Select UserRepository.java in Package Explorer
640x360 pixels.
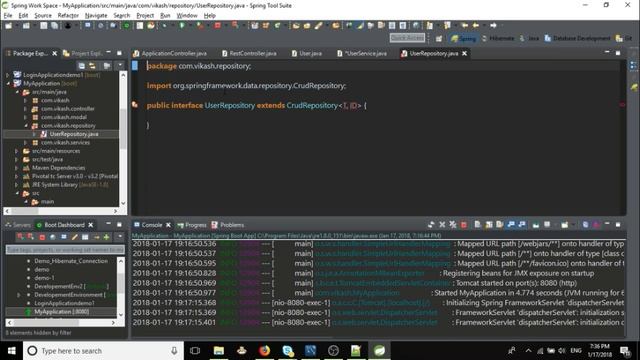(x=73, y=134)
